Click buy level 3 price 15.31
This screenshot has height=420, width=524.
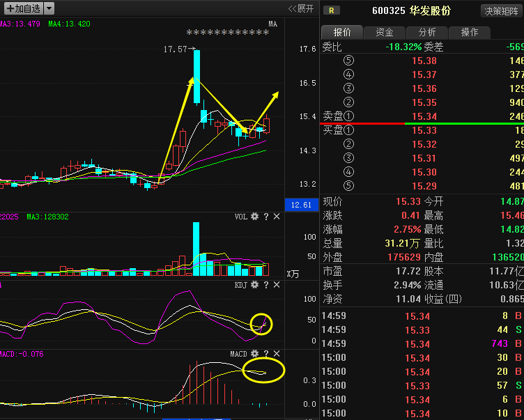424,158
